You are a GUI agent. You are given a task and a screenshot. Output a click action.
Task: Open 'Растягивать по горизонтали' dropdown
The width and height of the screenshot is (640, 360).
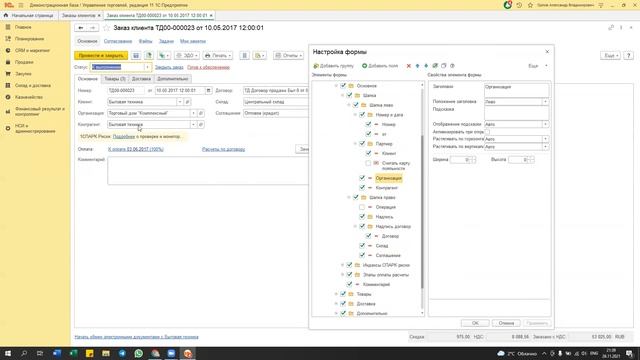545,139
